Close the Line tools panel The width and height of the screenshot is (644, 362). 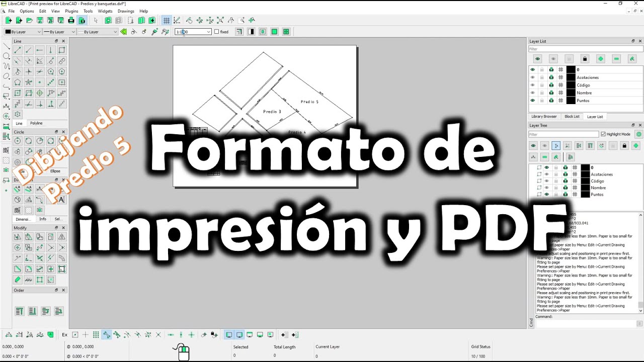coord(63,41)
